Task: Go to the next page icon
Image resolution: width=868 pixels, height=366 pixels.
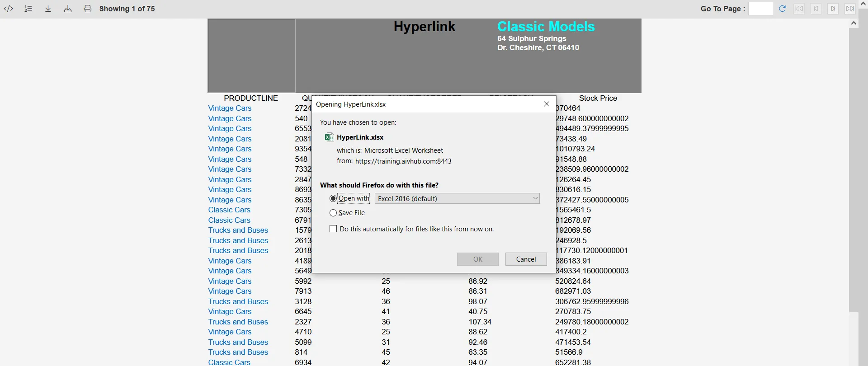Action: point(833,9)
